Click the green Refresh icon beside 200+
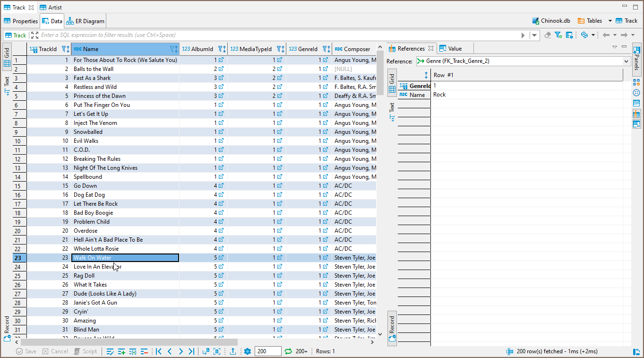This screenshot has width=644, height=358. (x=288, y=351)
